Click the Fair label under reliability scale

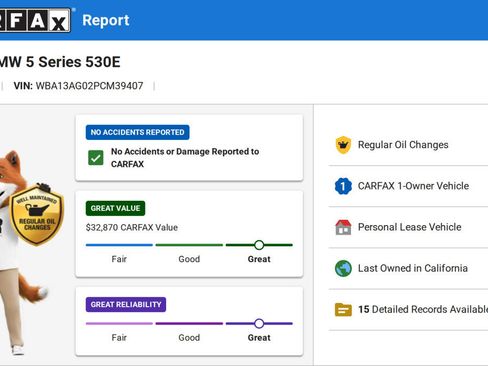click(119, 338)
